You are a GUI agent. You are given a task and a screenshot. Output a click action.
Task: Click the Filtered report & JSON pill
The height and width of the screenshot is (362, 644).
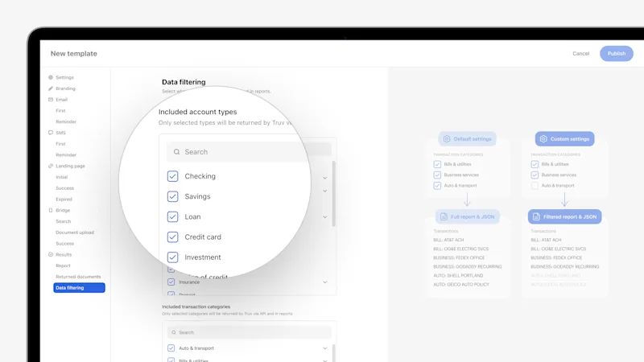pyautogui.click(x=565, y=216)
